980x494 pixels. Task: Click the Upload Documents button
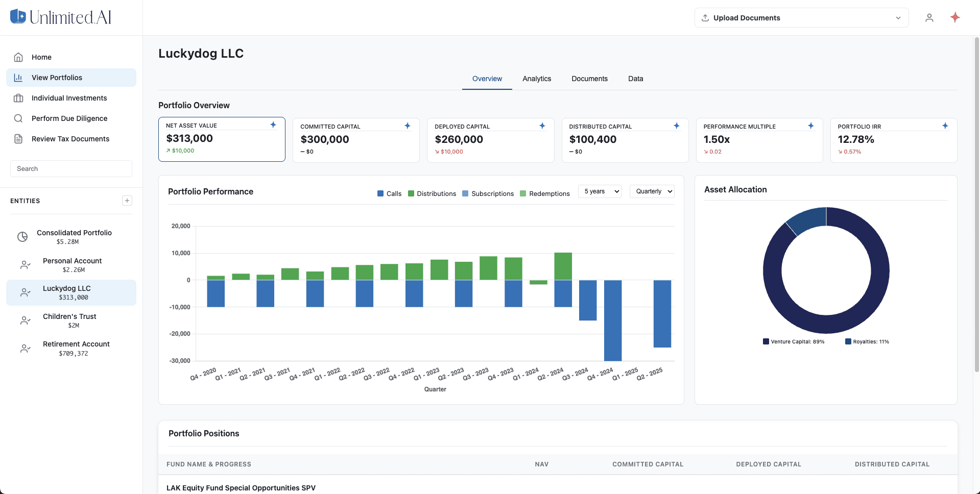tap(801, 18)
